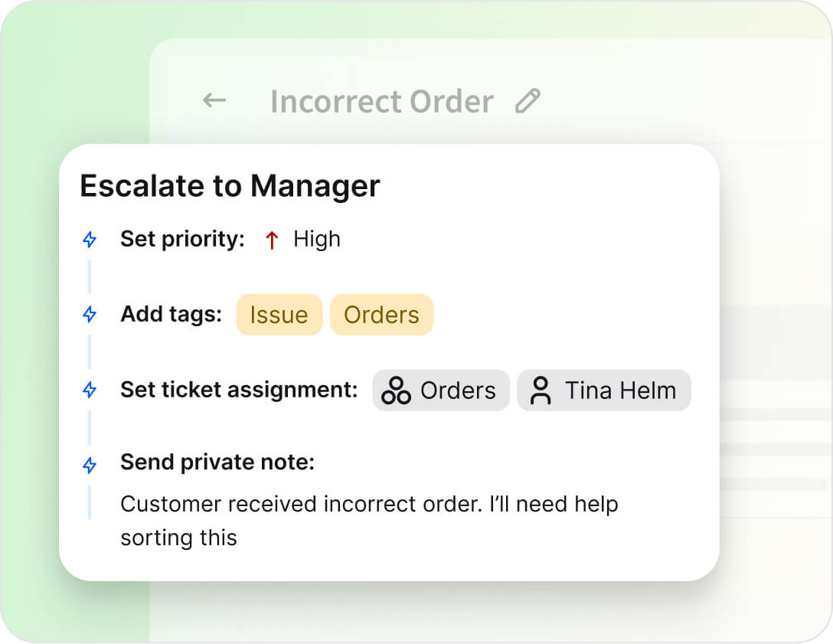
Task: Click the Set priority label
Action: (x=181, y=240)
